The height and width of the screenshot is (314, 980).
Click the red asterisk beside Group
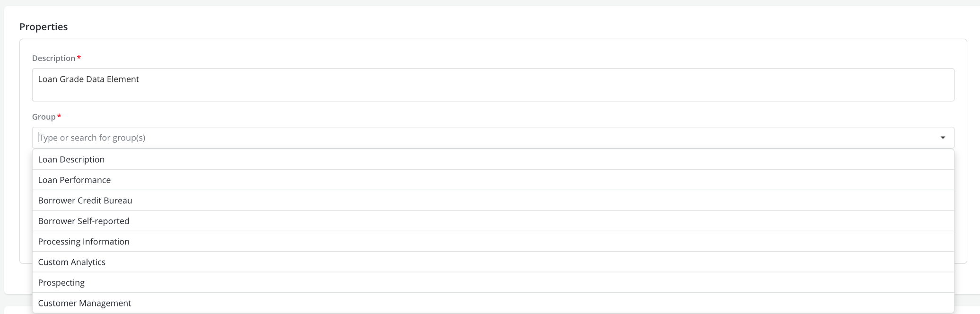(59, 116)
